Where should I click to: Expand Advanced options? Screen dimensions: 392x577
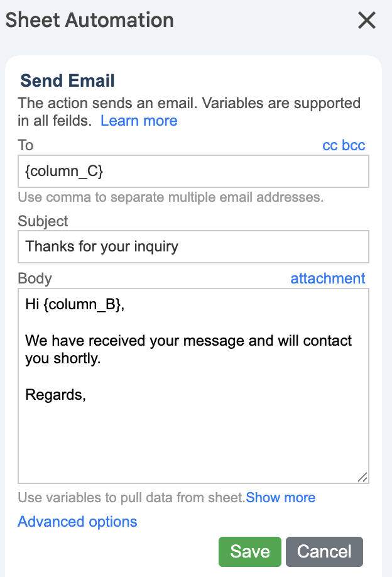pyautogui.click(x=77, y=522)
